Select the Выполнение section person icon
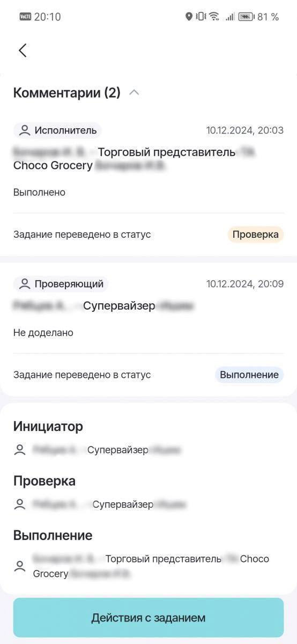This screenshot has width=297, height=644. 20,566
